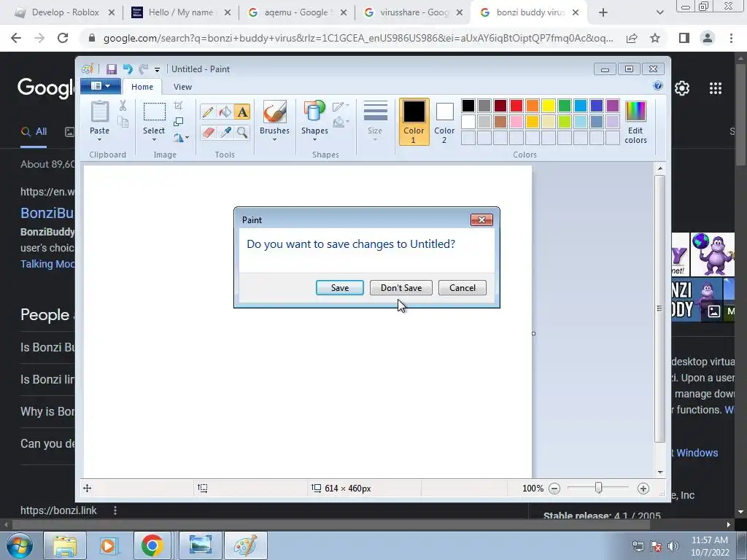The width and height of the screenshot is (747, 560).
Task: Expand the Shapes dropdown arrow
Action: pos(314,139)
